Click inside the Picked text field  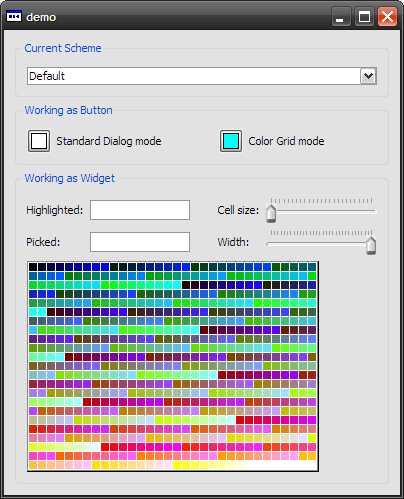[x=140, y=242]
